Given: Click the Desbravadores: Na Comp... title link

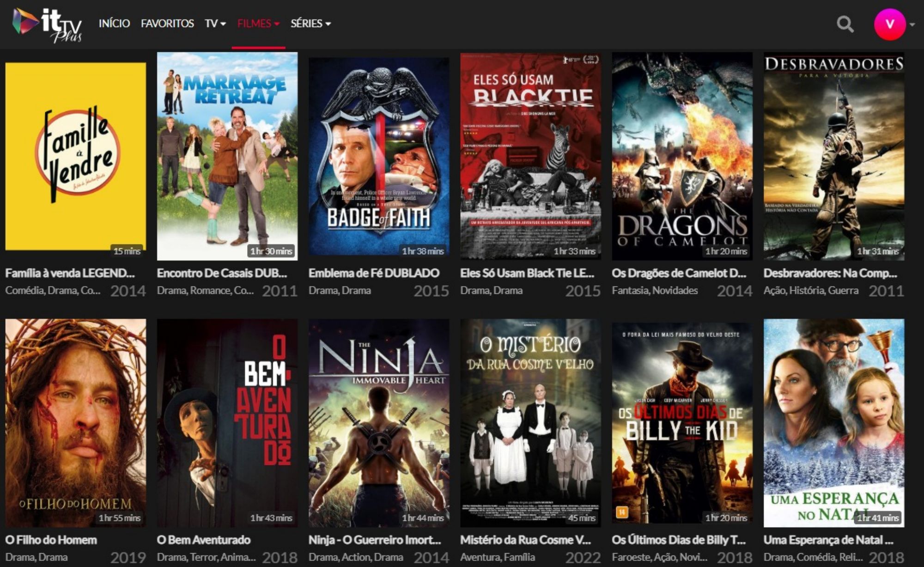Looking at the screenshot, I should click(830, 273).
